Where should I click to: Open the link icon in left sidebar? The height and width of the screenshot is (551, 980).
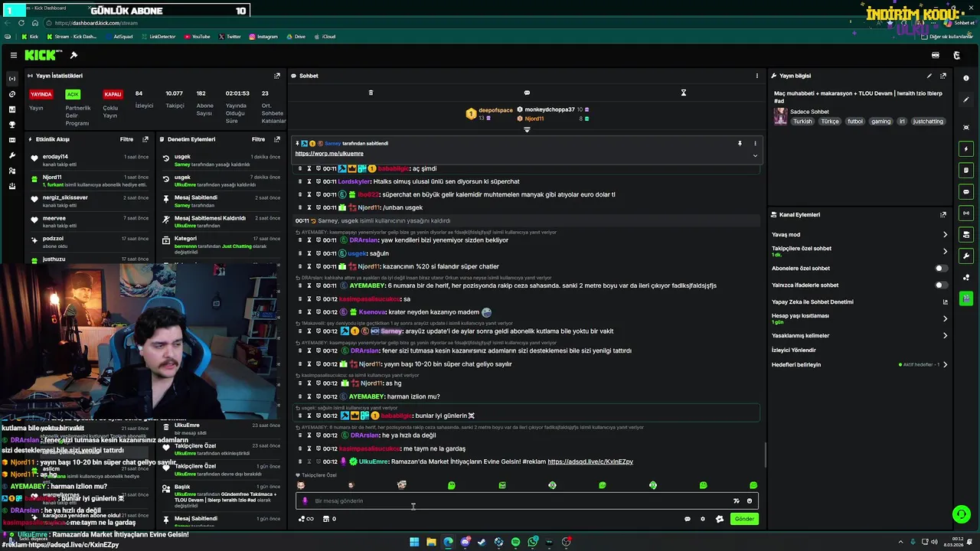pos(11,94)
